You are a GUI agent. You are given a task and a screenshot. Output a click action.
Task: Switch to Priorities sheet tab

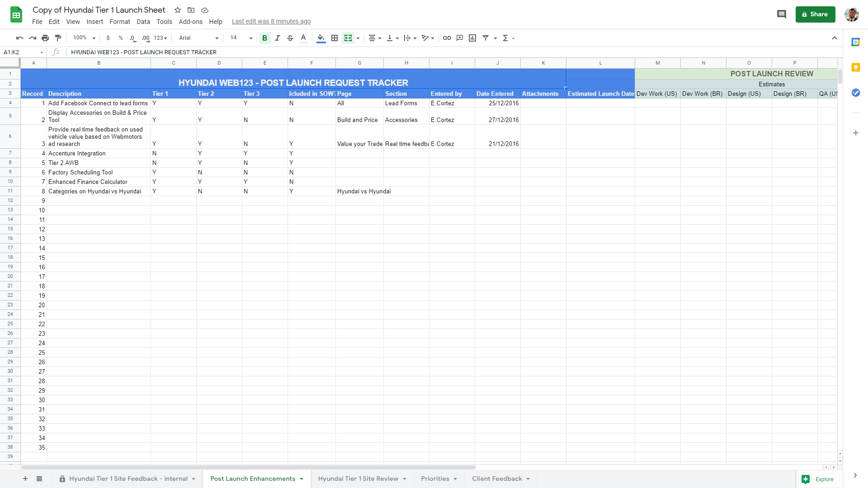pyautogui.click(x=439, y=479)
